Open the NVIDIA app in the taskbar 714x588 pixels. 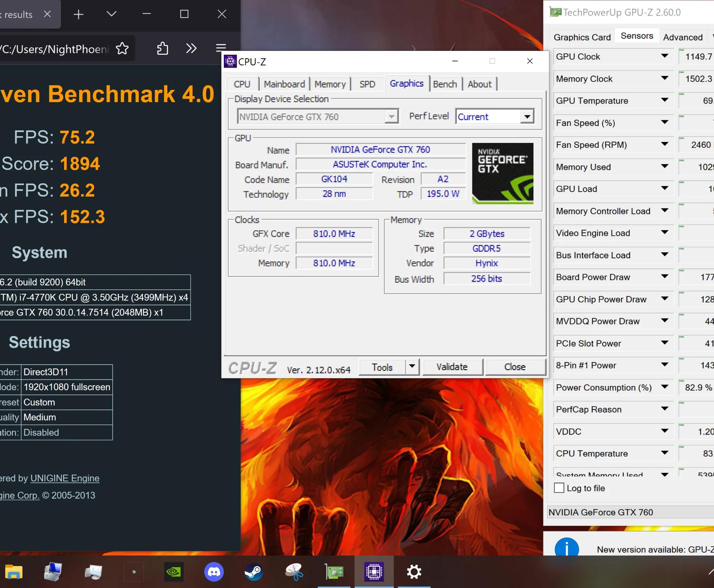pos(174,572)
